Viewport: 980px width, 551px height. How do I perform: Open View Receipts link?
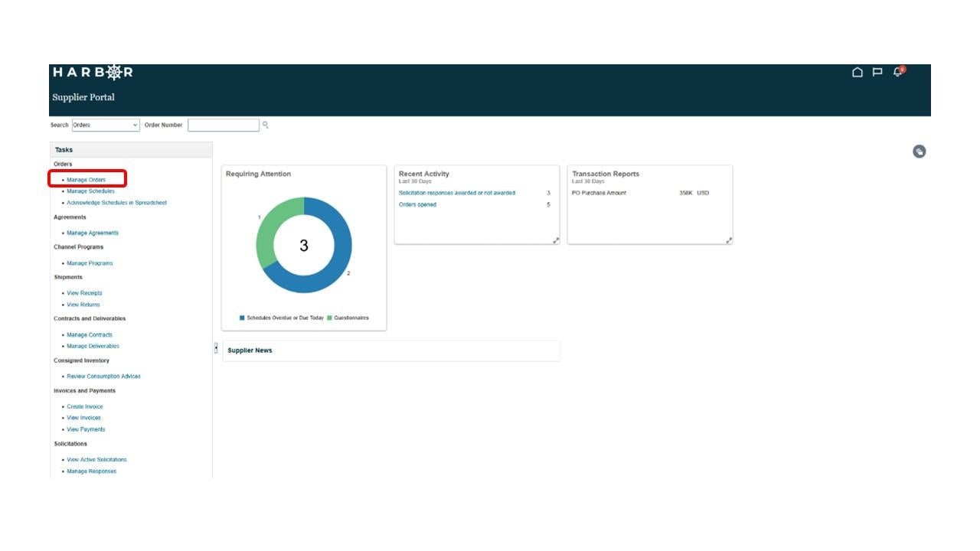pos(84,293)
